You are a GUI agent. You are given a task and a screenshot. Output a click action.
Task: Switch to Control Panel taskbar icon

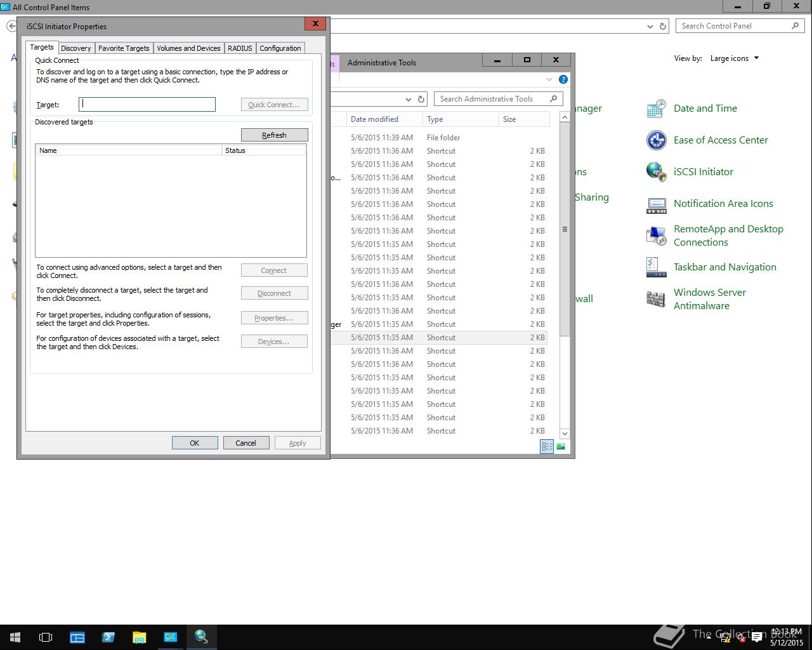pyautogui.click(x=170, y=637)
